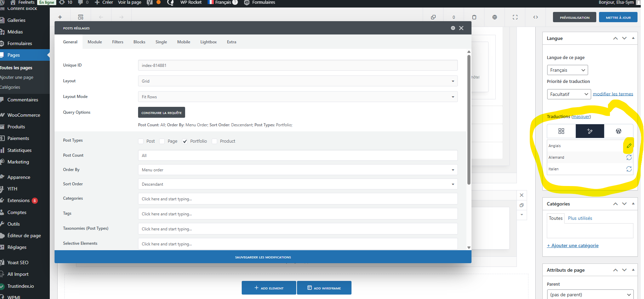Click the redo arrow in editor toolbar

121,17
